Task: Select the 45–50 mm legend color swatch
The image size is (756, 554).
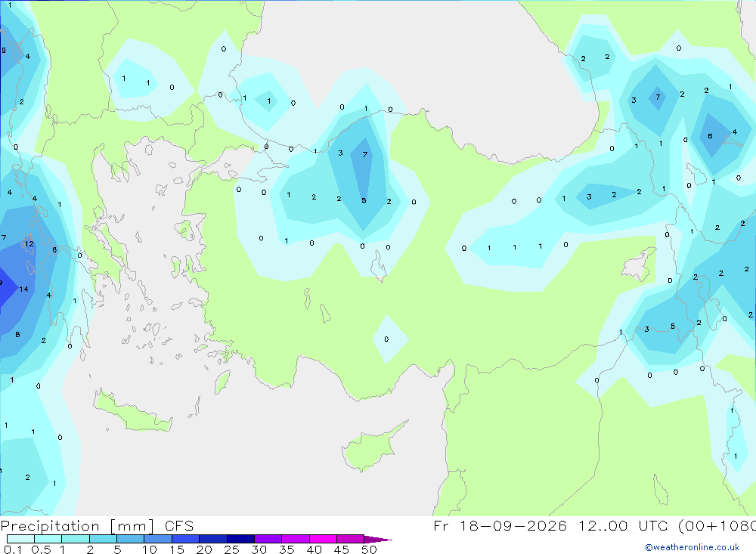Action: coord(351,539)
